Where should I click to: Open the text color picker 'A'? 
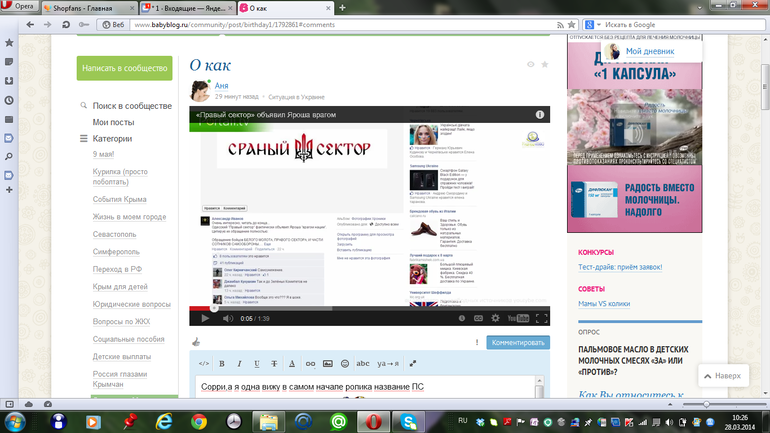pos(292,363)
